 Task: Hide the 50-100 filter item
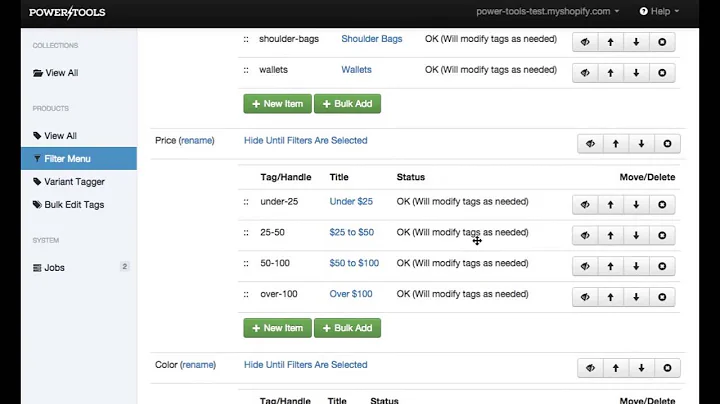point(585,266)
